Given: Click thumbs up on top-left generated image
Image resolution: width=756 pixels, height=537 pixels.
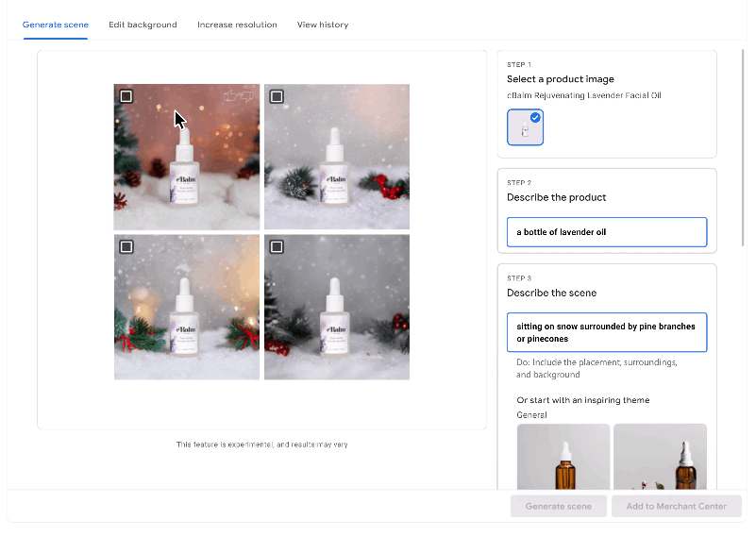Looking at the screenshot, I should 230,95.
